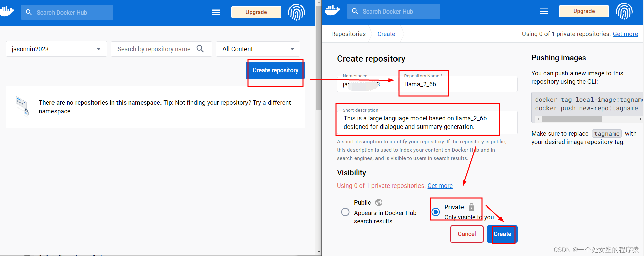Screen dimensions: 644x256
Task: Click down arrow of left window scrollbar
Action: coord(318,252)
